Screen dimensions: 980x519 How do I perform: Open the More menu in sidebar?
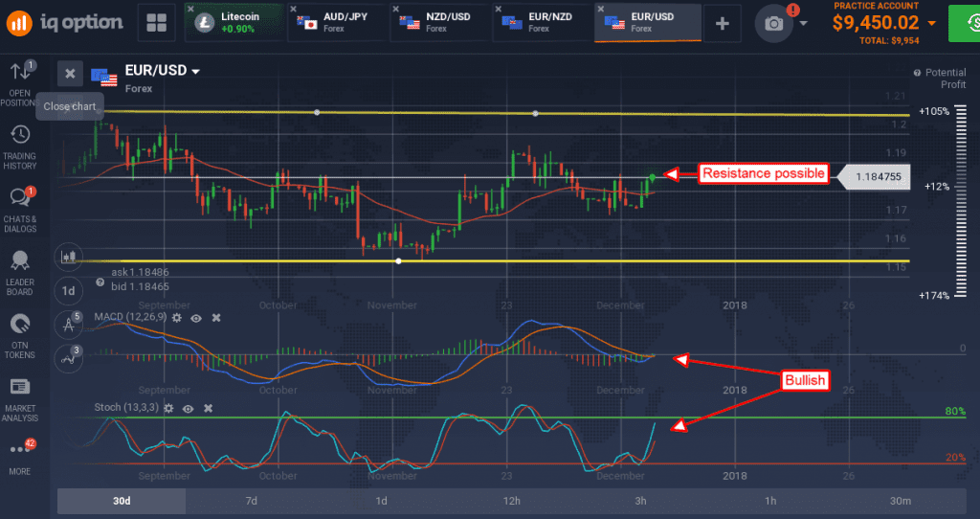(20, 458)
